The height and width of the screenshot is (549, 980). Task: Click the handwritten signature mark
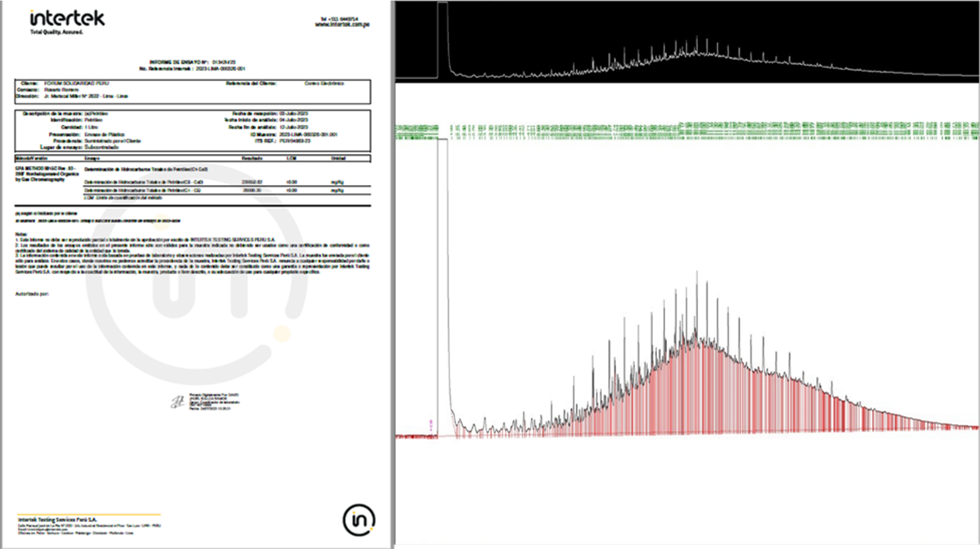tap(177, 402)
